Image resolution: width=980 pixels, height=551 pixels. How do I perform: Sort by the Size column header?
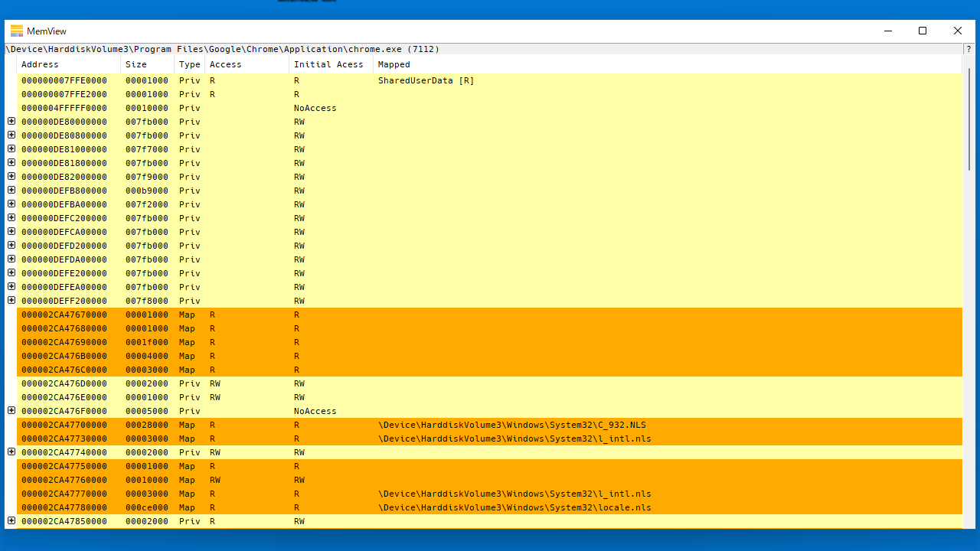[x=148, y=64]
